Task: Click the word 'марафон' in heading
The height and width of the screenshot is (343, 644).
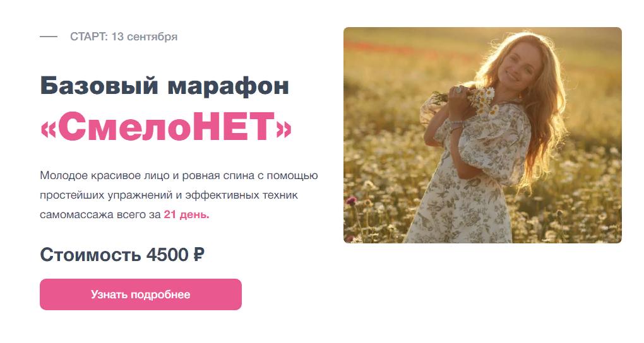Action: (229, 86)
